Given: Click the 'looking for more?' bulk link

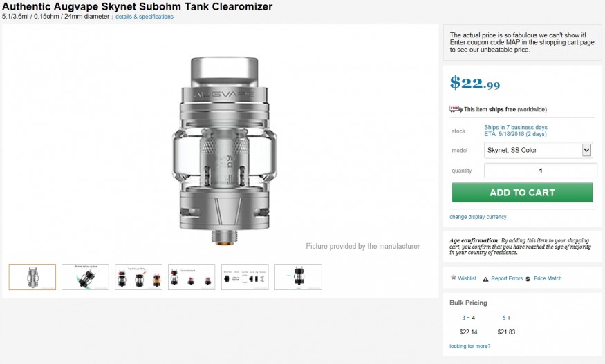Looking at the screenshot, I should click(x=470, y=346).
